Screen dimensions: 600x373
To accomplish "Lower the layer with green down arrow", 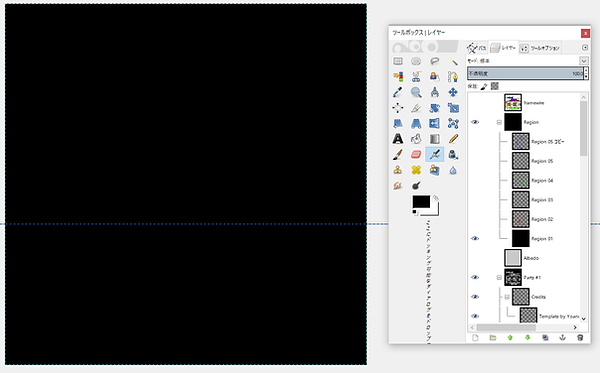I will click(x=528, y=337).
